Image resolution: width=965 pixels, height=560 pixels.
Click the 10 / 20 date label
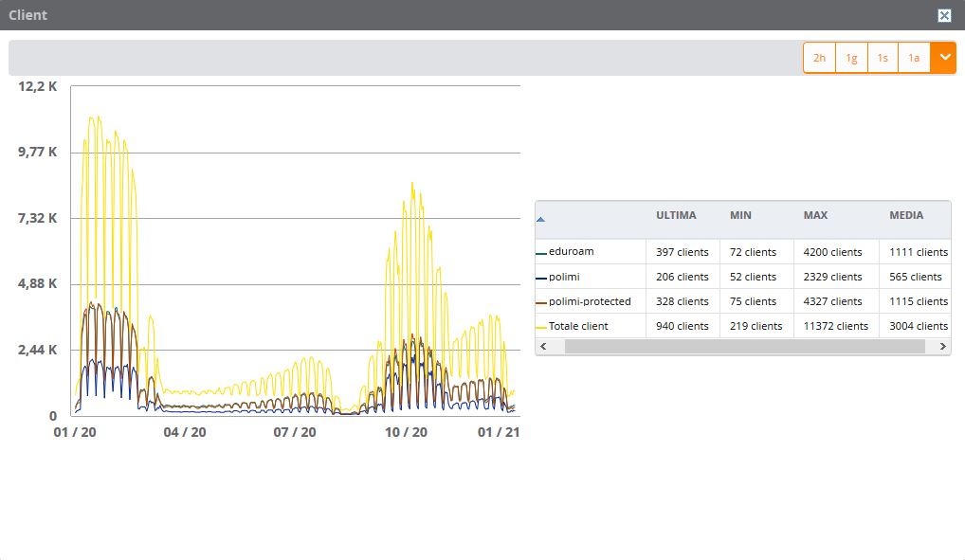tap(406, 432)
